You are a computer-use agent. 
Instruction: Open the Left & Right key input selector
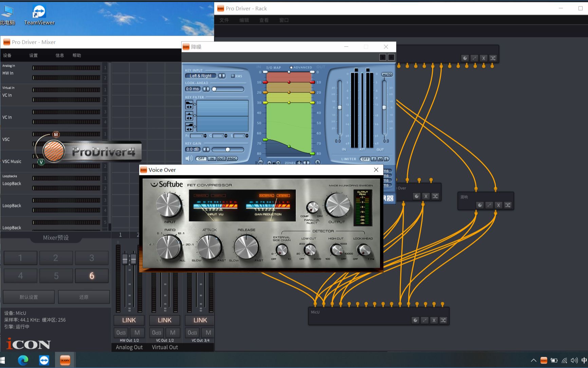[x=201, y=76]
